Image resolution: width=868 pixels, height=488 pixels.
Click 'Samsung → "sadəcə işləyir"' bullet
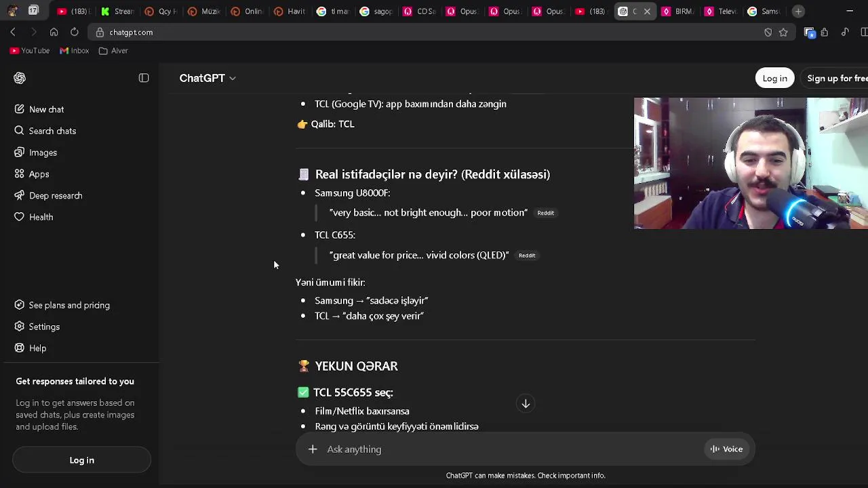(x=372, y=300)
